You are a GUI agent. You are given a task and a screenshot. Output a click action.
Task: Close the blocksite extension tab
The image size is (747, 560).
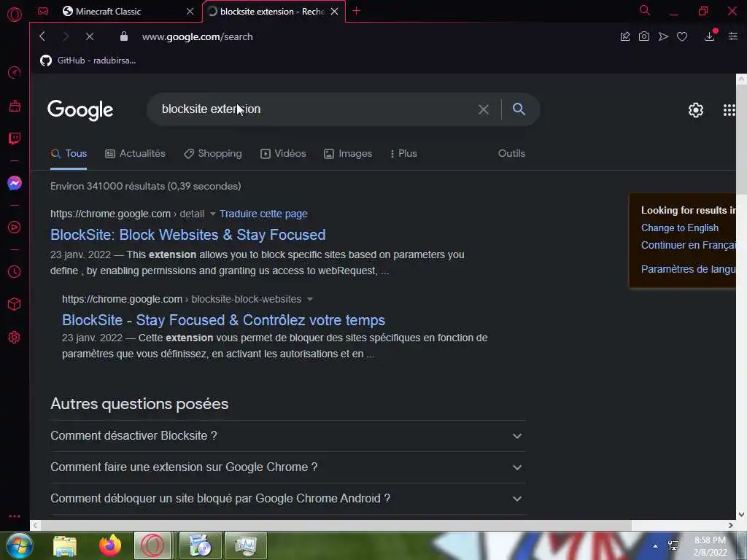(x=334, y=11)
